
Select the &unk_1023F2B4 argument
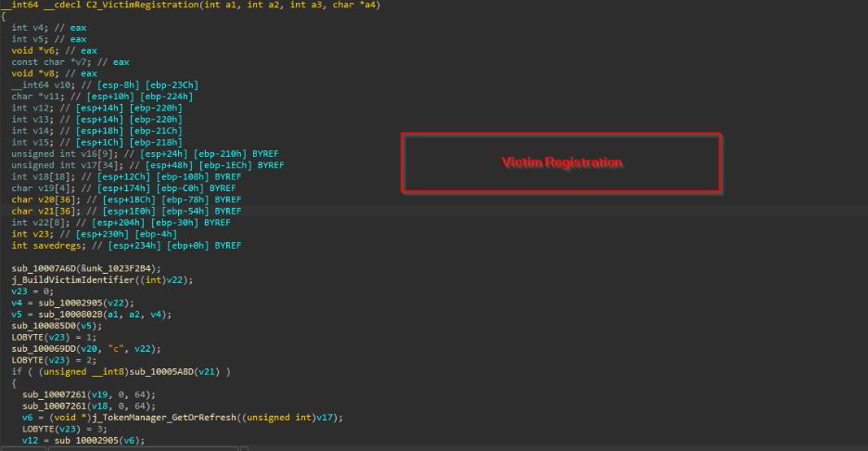(x=116, y=269)
